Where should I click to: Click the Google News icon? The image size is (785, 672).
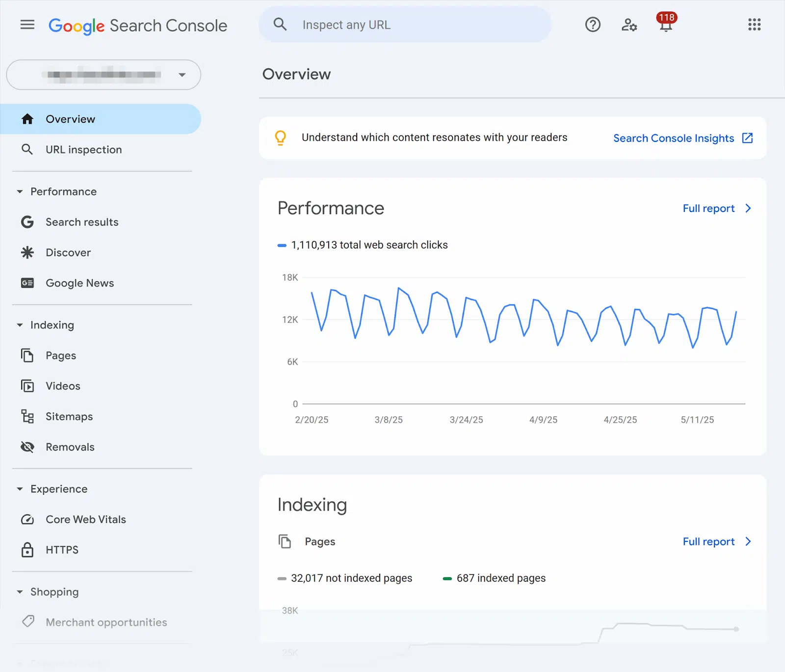click(x=27, y=283)
